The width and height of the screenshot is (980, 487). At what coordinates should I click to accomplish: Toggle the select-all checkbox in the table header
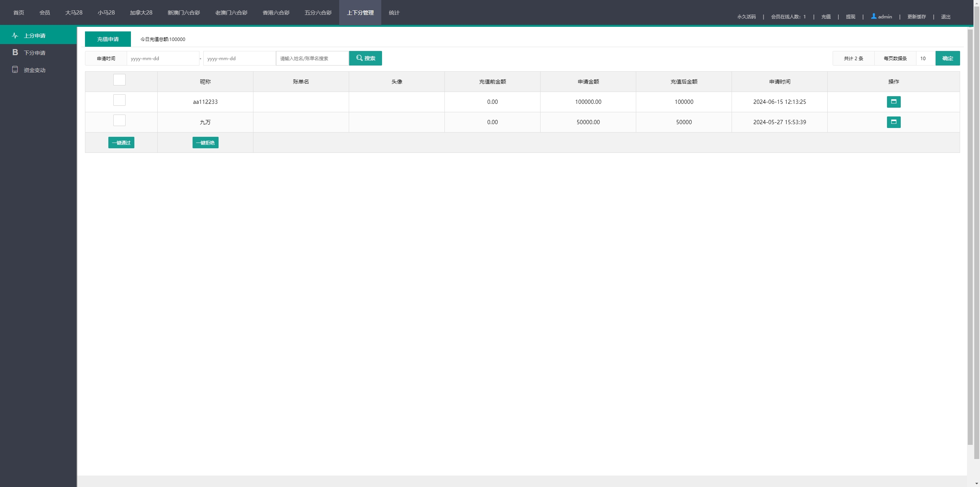point(119,80)
